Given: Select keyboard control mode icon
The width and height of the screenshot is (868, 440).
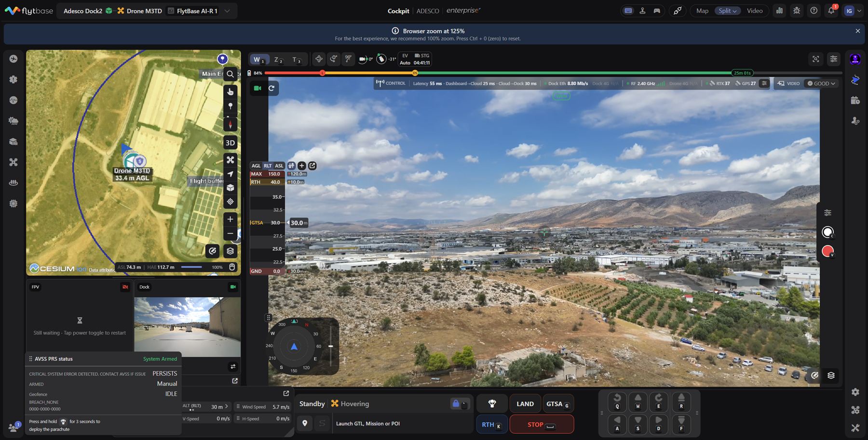Looking at the screenshot, I should (x=628, y=11).
